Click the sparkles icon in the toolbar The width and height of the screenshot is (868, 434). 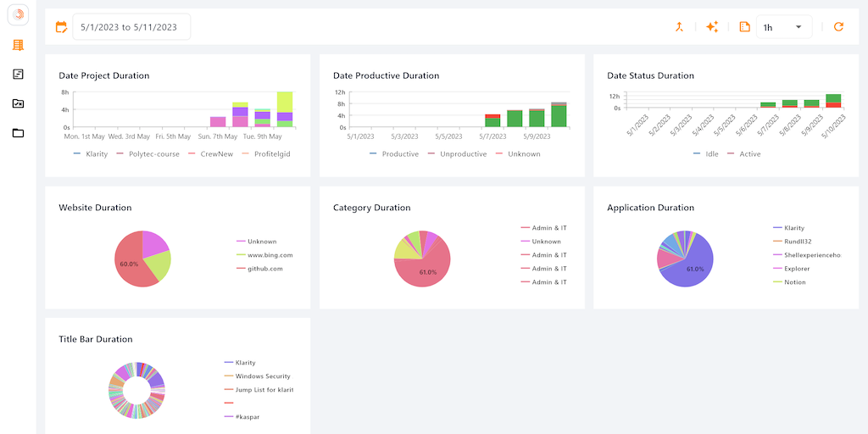tap(712, 27)
